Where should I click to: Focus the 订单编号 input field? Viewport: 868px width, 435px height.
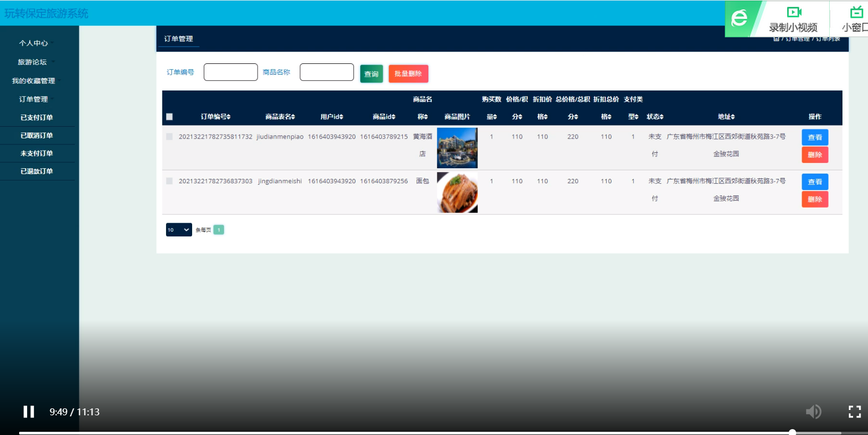tap(231, 72)
